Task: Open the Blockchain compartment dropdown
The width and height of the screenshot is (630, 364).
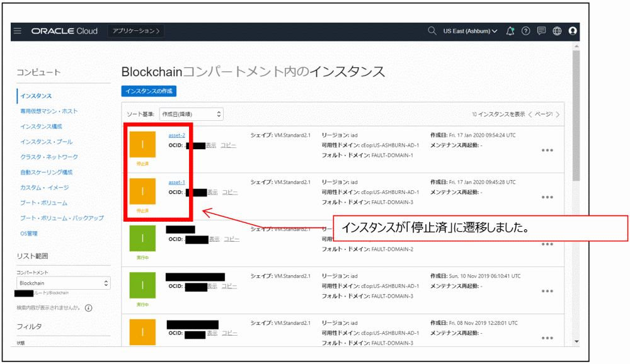Action: 64,283
